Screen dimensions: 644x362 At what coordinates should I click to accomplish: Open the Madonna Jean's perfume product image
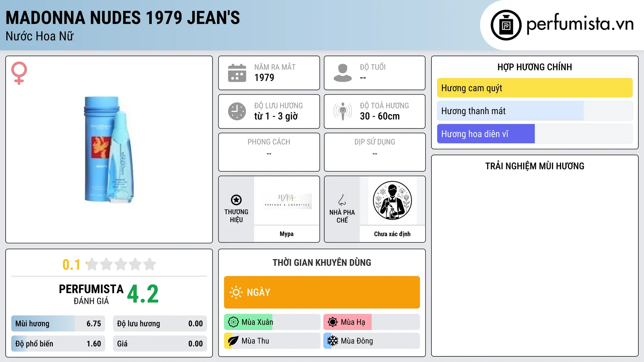click(109, 150)
